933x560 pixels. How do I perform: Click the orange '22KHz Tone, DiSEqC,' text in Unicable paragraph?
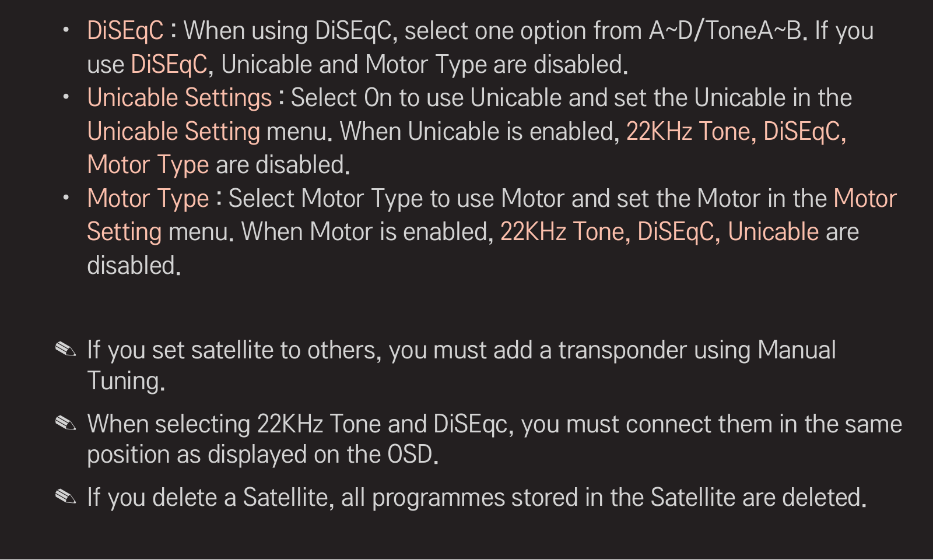click(736, 132)
